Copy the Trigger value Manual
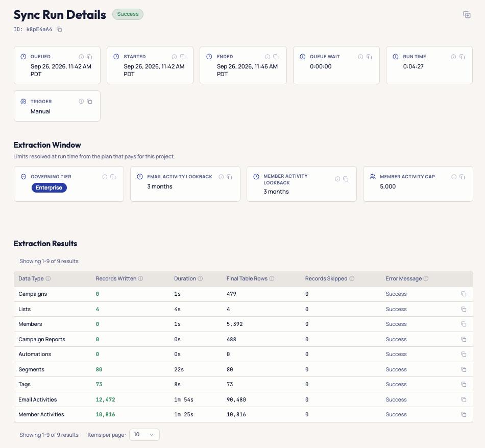 coord(89,101)
